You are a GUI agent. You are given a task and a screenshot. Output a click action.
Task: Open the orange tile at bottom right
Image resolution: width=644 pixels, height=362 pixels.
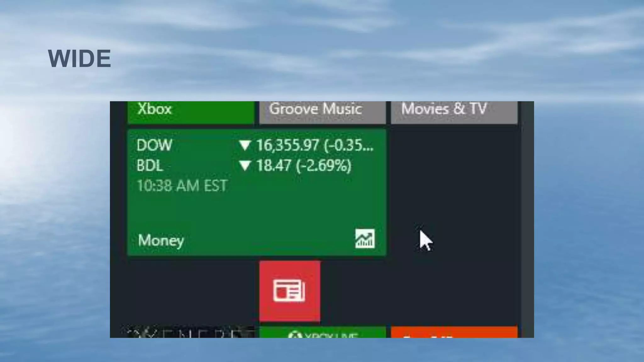pos(454,332)
